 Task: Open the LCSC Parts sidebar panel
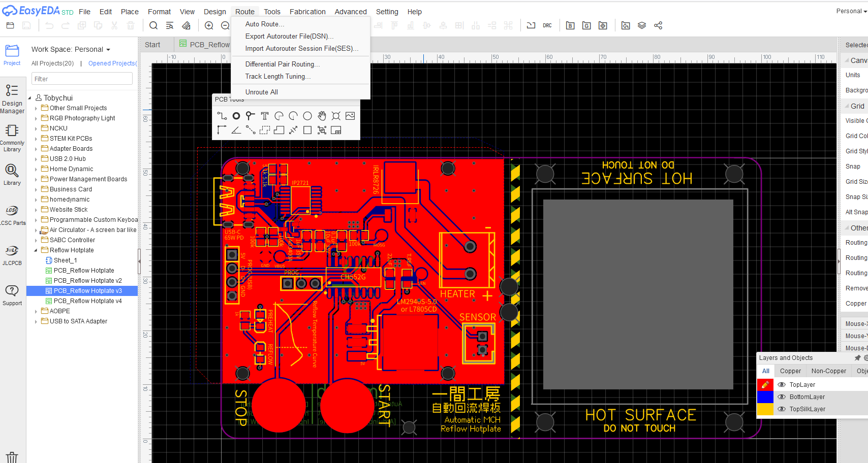point(12,214)
